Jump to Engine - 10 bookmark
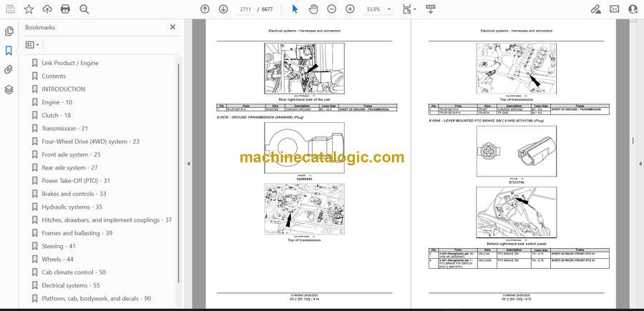Screen dimensions: 644x311 coord(57,102)
